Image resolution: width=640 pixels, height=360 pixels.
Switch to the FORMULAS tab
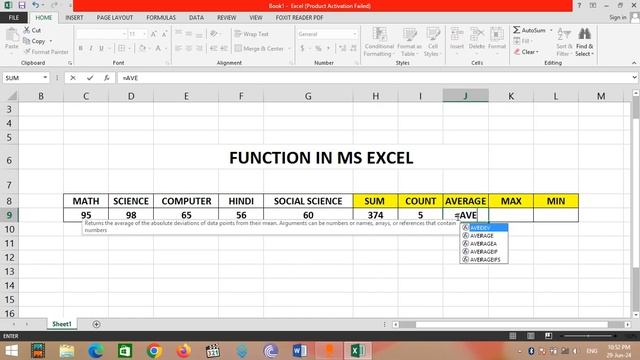[x=161, y=18]
